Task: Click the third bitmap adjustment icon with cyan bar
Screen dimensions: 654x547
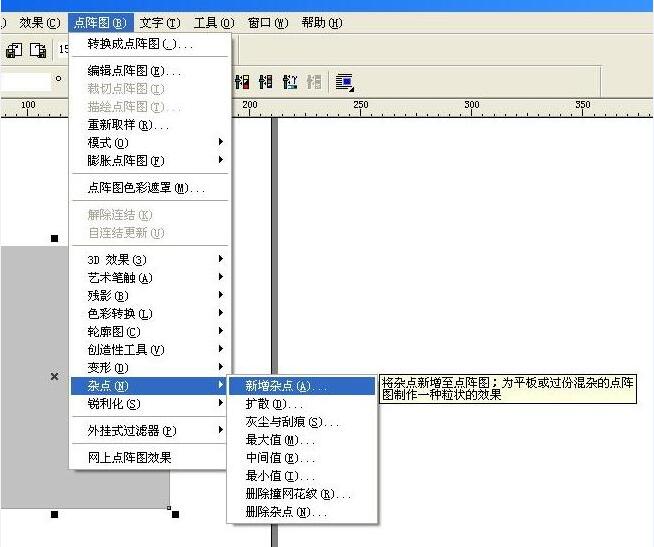Action: (x=290, y=82)
